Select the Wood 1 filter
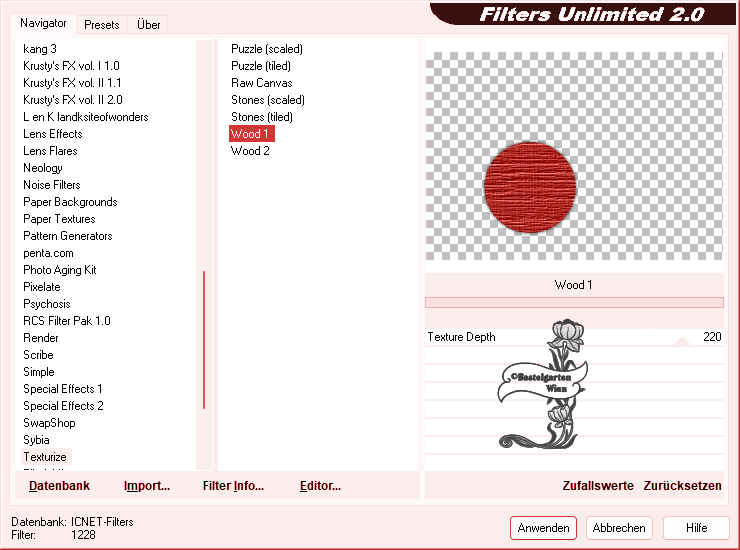The height and width of the screenshot is (550, 740). point(252,134)
